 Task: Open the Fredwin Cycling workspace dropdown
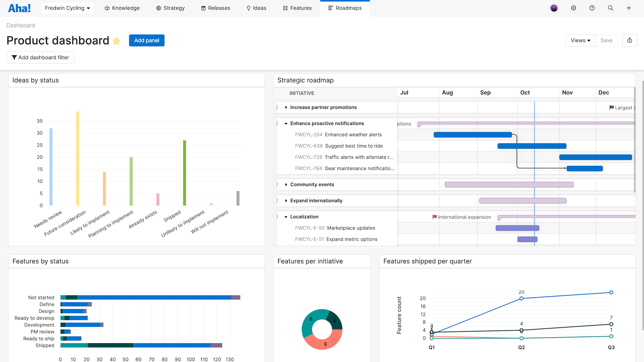coord(67,8)
